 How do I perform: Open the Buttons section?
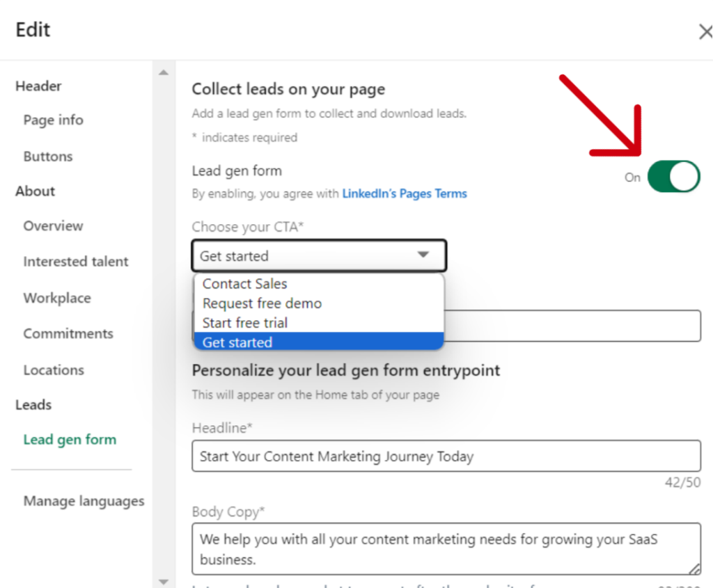pos(47,157)
